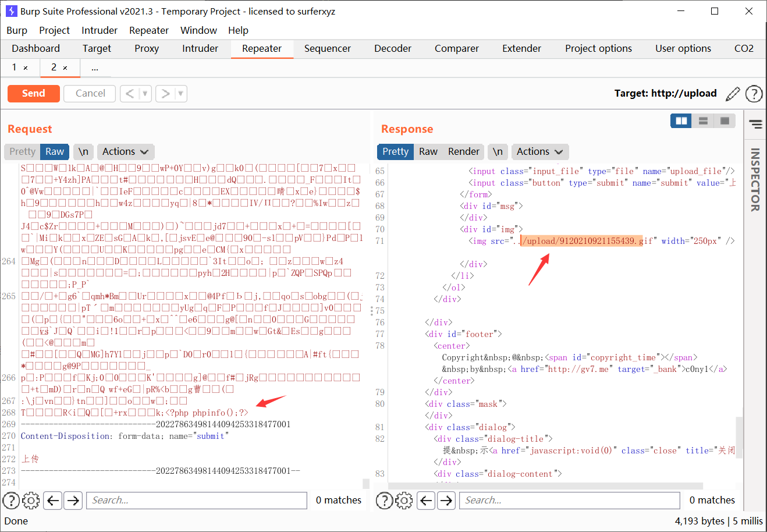
Task: Click the response horizontal scrollbar
Action: coord(545,486)
